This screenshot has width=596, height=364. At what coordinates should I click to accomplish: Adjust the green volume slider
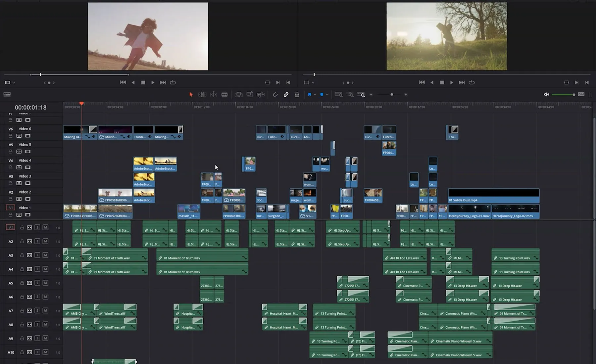tap(563, 95)
